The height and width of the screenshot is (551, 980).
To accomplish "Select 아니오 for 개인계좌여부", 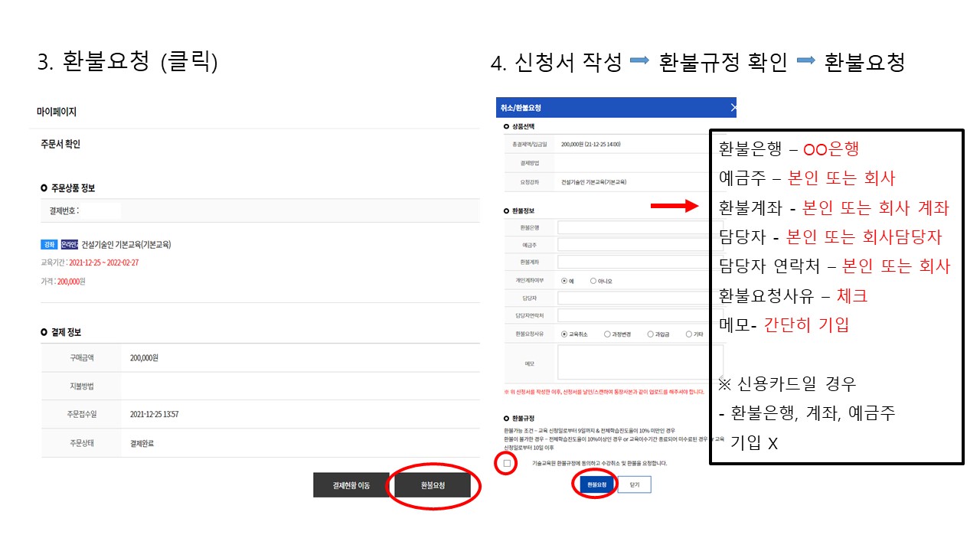I will point(593,281).
